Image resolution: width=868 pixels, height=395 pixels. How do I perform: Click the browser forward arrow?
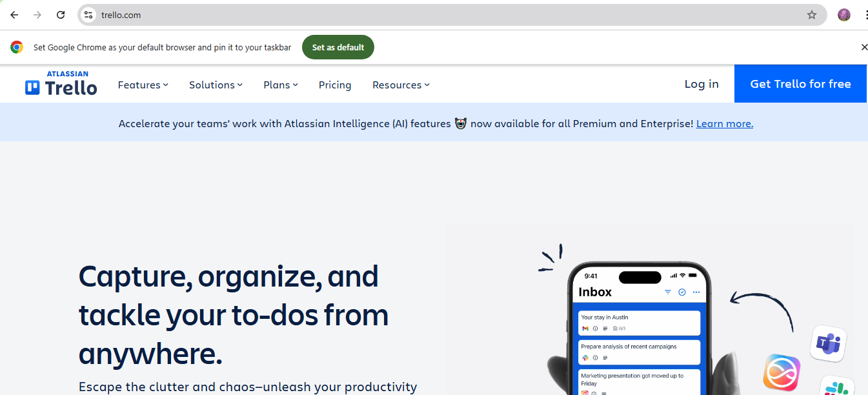[x=37, y=15]
